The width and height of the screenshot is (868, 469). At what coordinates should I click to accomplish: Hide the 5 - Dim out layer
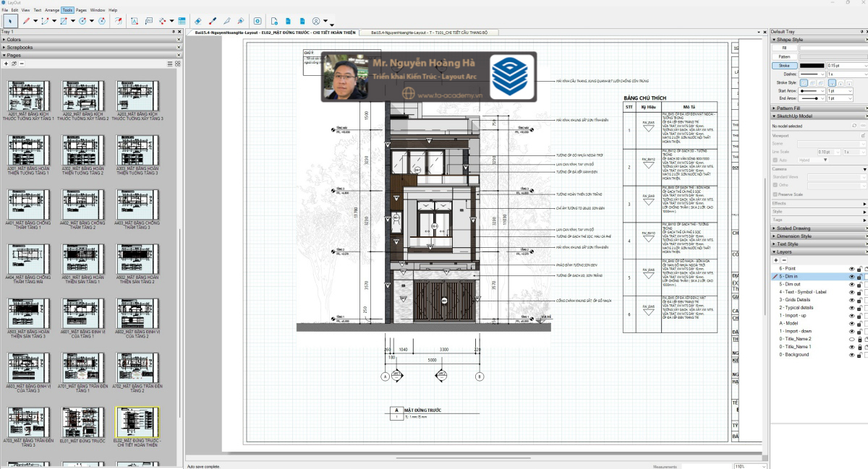(852, 284)
